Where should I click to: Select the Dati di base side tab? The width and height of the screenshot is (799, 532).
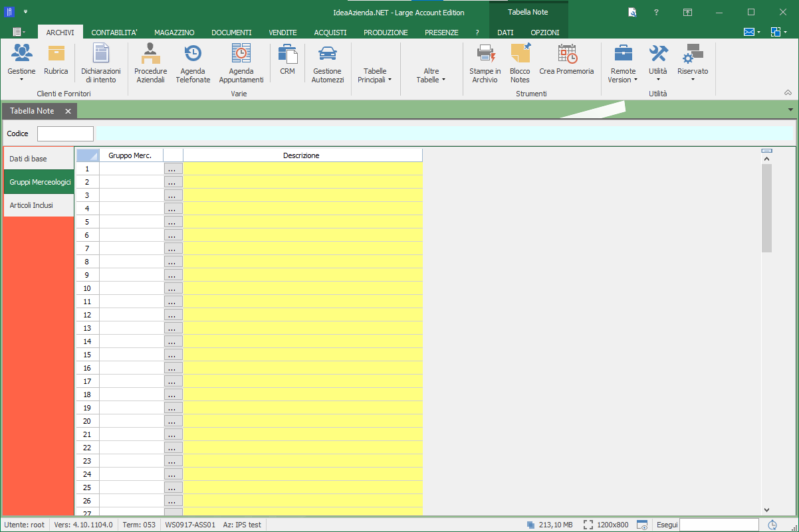tap(39, 159)
